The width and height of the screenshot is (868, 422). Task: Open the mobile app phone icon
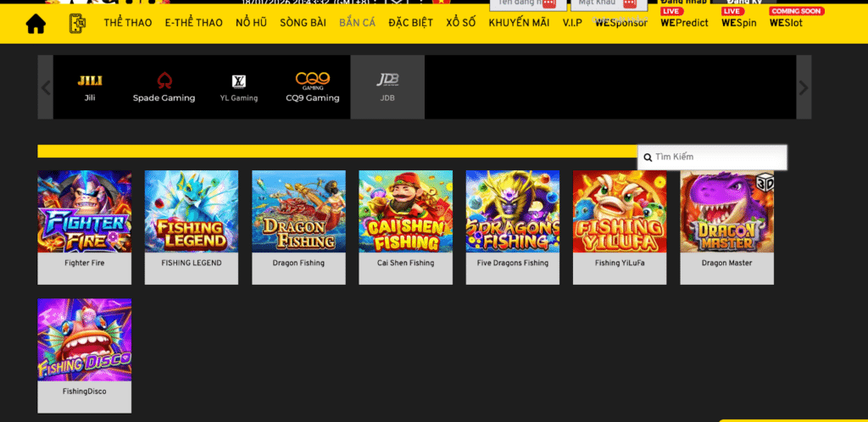(77, 24)
